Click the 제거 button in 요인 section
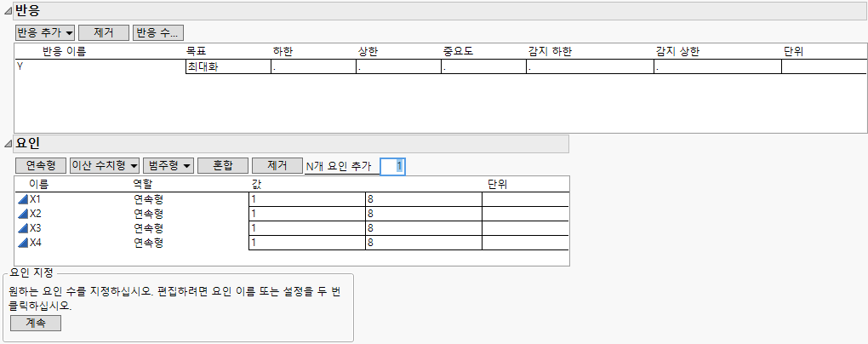The height and width of the screenshot is (344, 868). 277,166
